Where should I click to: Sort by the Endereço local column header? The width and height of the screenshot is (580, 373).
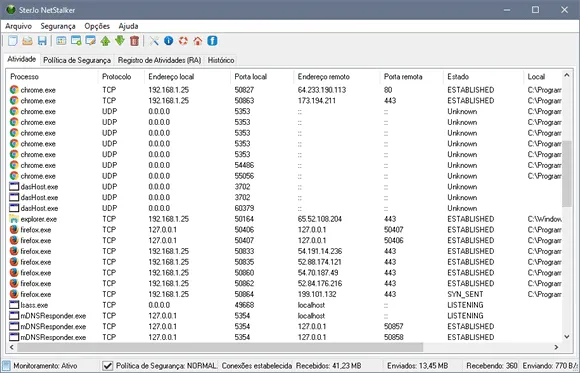(x=188, y=77)
